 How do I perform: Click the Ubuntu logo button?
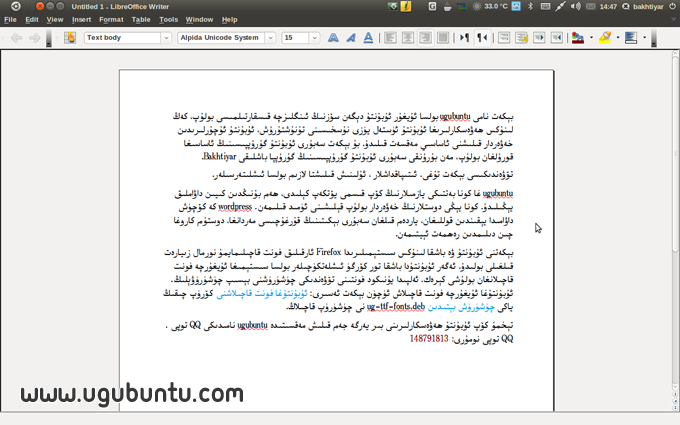(x=16, y=7)
